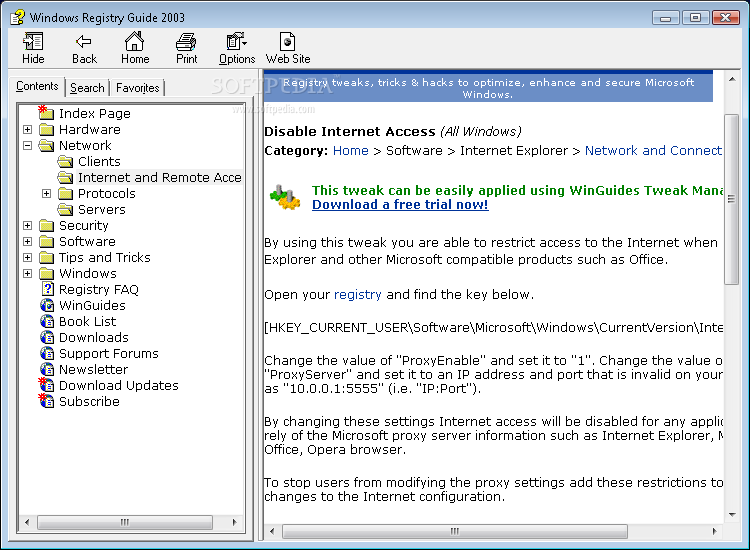Click the tree pane scroll right arrow
This screenshot has height=550, width=750.
[x=234, y=522]
